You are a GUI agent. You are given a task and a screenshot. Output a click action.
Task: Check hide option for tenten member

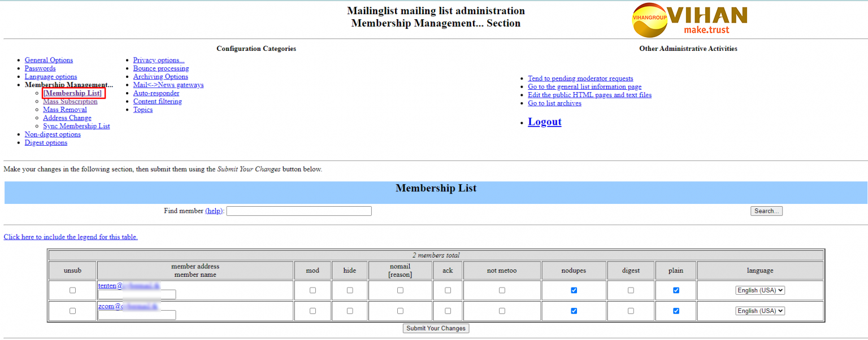pos(350,290)
